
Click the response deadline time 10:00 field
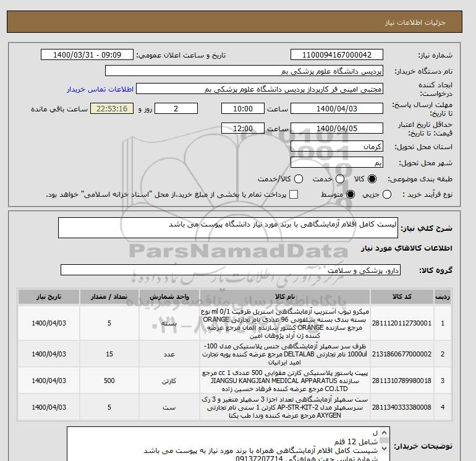click(x=243, y=108)
